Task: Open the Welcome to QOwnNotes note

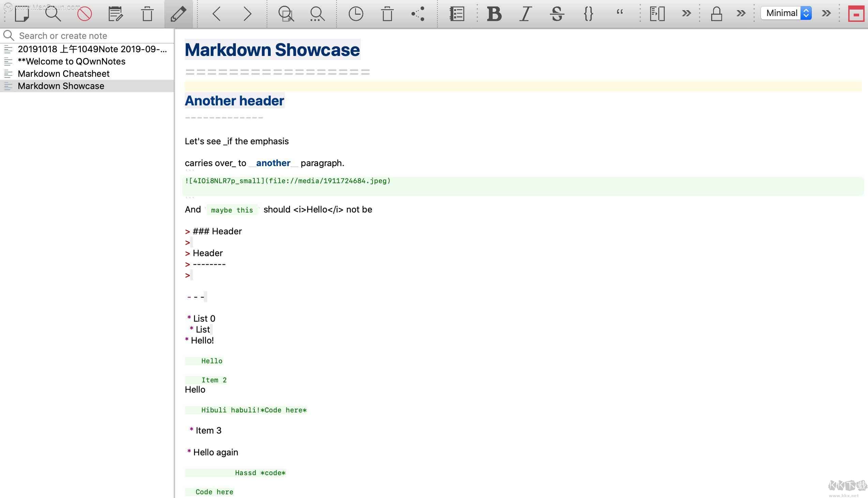Action: tap(72, 61)
